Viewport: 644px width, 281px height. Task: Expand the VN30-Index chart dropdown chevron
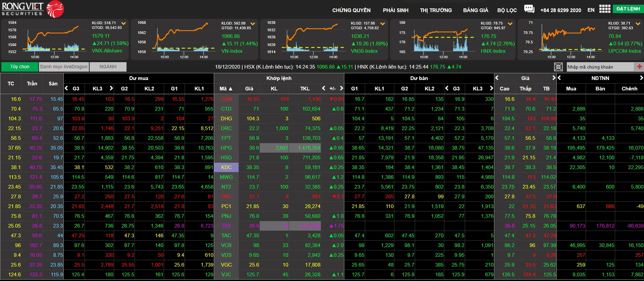click(383, 24)
